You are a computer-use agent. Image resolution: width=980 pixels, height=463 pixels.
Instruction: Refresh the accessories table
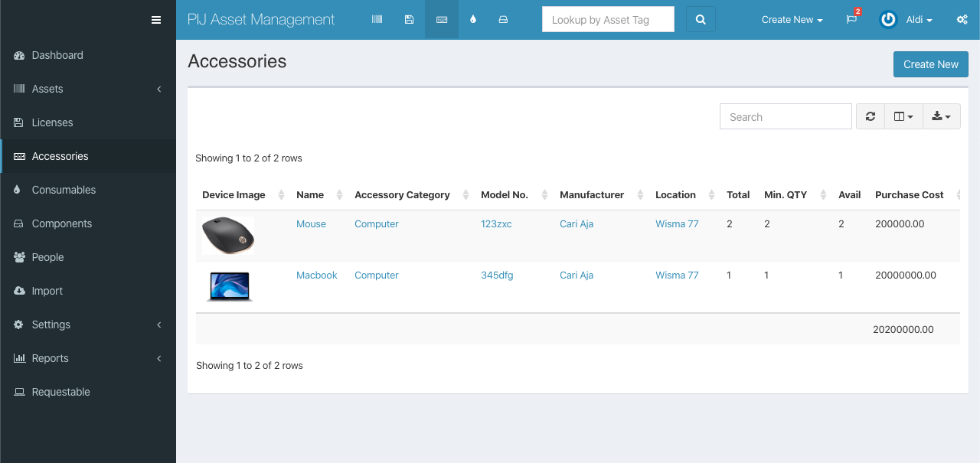pyautogui.click(x=871, y=116)
